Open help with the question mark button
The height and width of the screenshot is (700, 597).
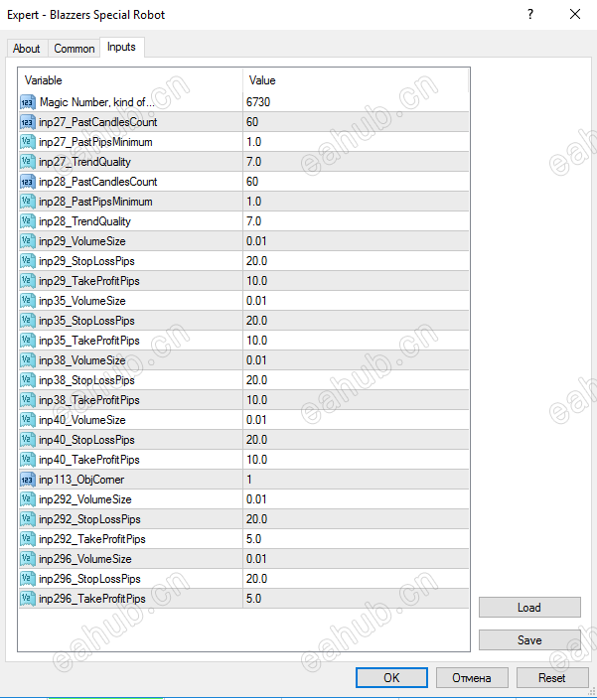click(x=530, y=14)
